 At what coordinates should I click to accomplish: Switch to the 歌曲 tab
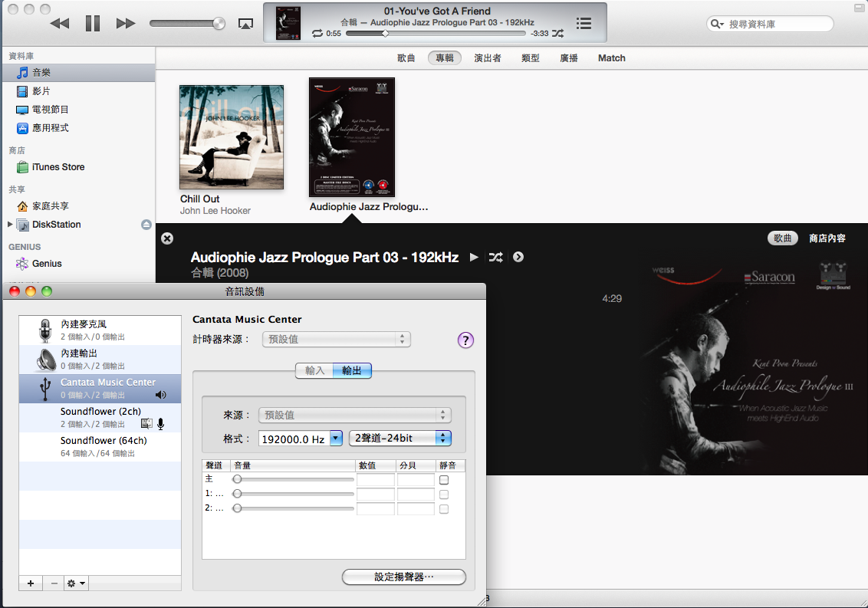pos(406,58)
